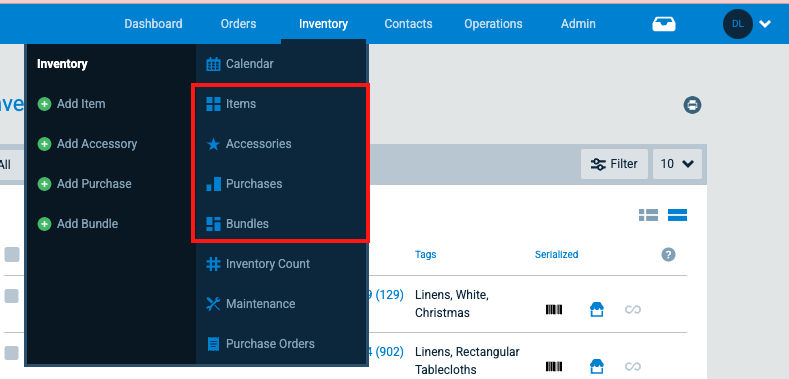Click the "Linens, Rectangular Tablecloths" tags text
This screenshot has width=789, height=379.
click(x=467, y=361)
